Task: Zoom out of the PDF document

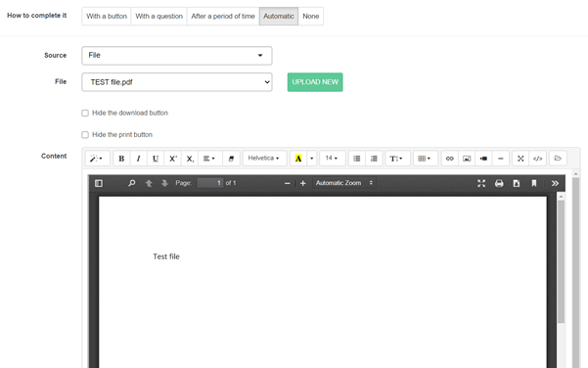Action: click(x=288, y=183)
